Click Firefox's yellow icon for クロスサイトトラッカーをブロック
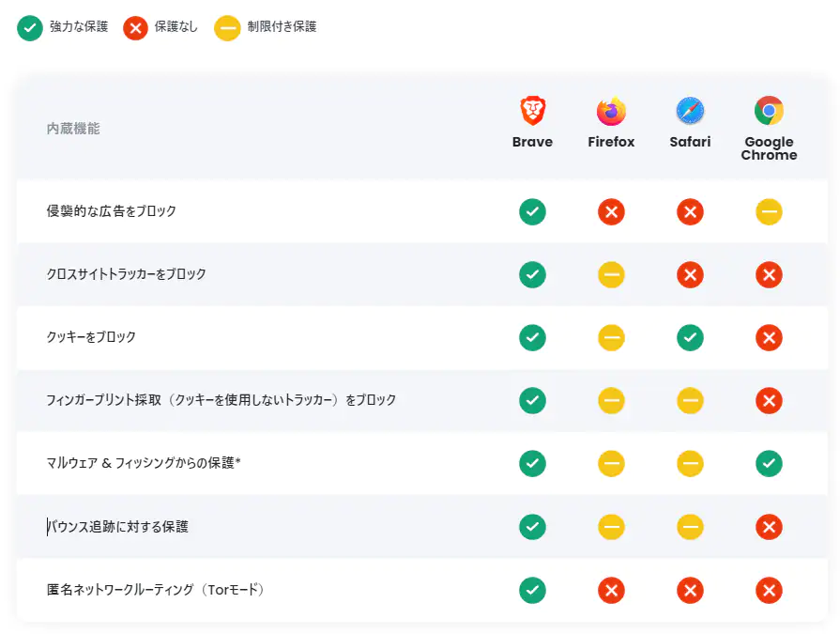The height and width of the screenshot is (634, 840). pos(611,275)
